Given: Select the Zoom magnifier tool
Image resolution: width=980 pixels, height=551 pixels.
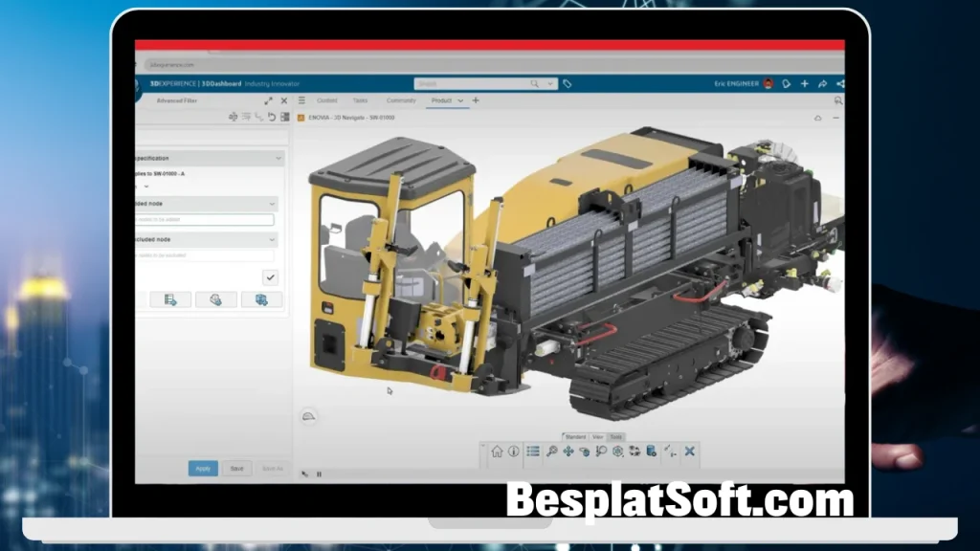Looking at the screenshot, I should point(552,450).
